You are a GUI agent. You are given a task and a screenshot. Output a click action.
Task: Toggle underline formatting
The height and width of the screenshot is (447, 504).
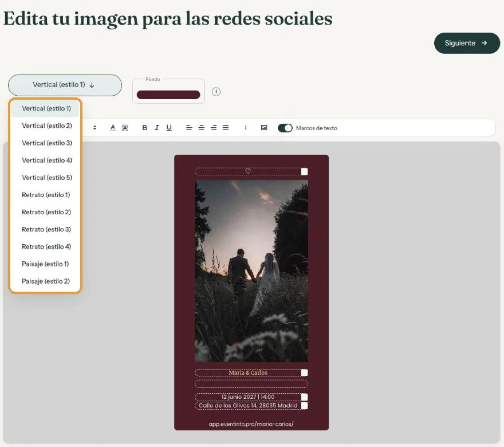pyautogui.click(x=169, y=128)
